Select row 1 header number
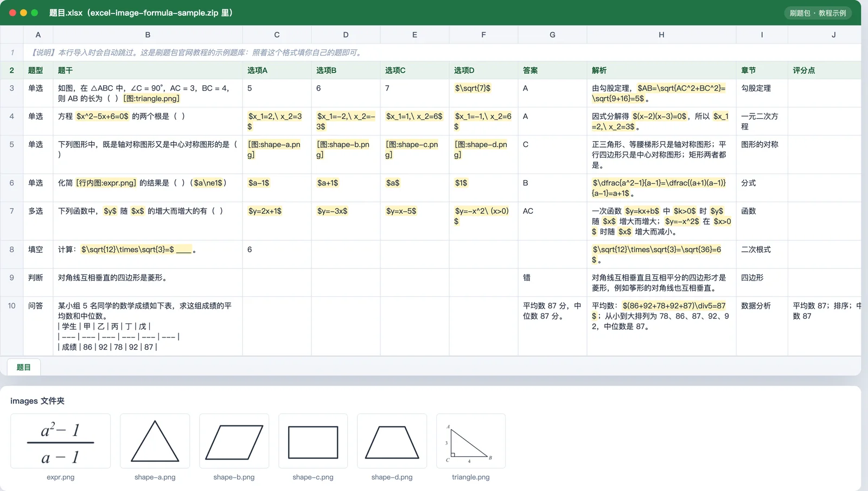 pyautogui.click(x=12, y=53)
